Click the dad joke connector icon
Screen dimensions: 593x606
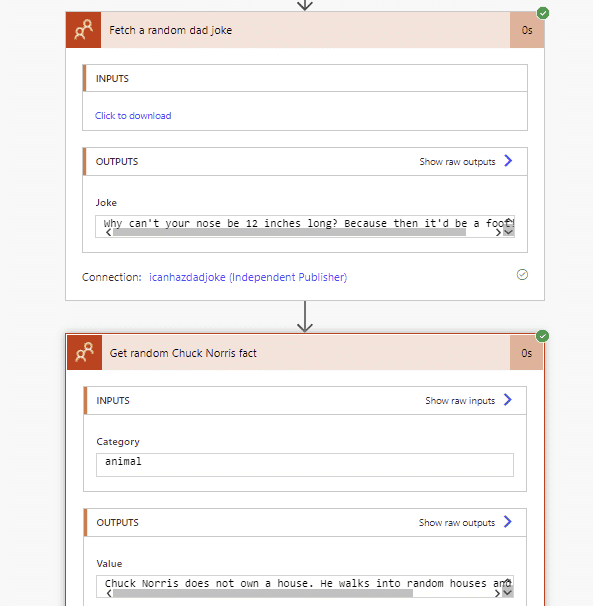click(83, 30)
